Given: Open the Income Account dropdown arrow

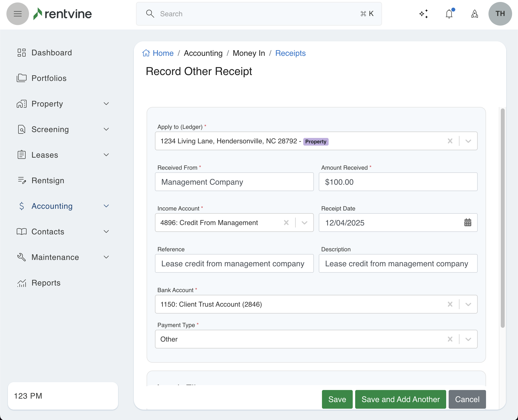Looking at the screenshot, I should click(x=304, y=223).
